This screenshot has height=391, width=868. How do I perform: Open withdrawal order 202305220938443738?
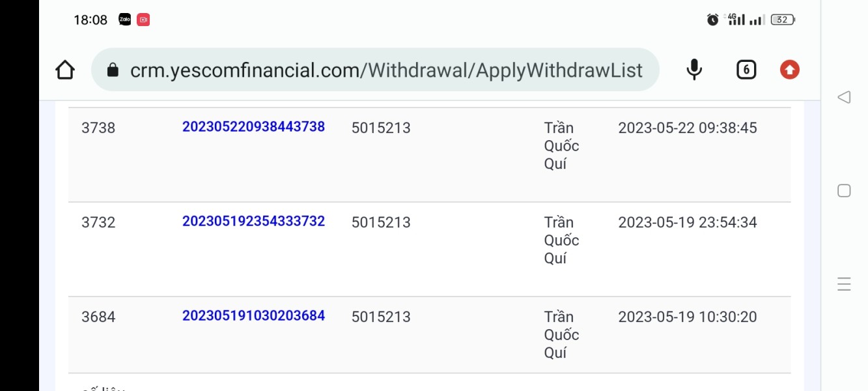pyautogui.click(x=253, y=126)
